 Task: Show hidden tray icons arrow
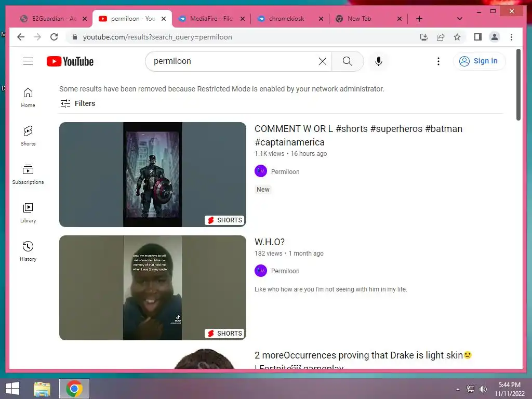(458, 389)
